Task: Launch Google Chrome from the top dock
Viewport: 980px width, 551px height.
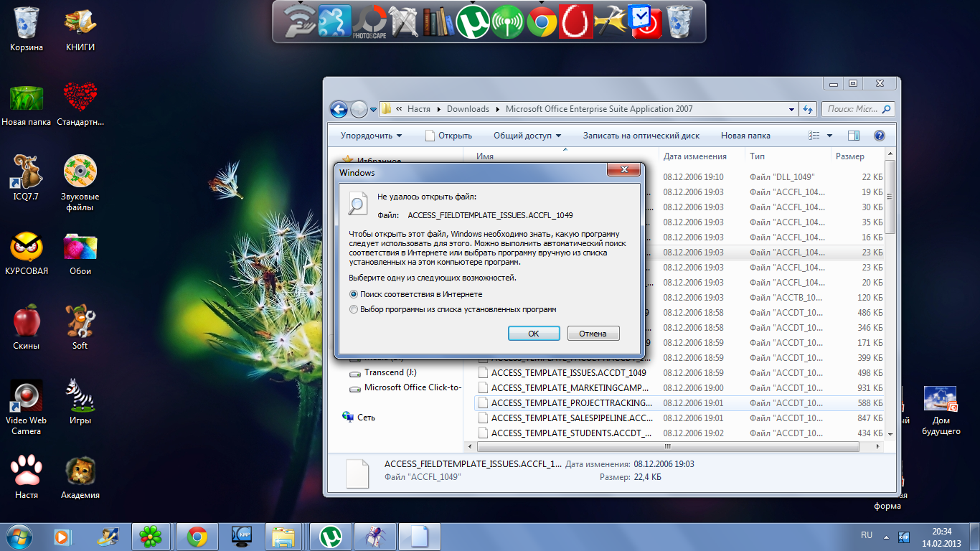Action: (x=542, y=21)
